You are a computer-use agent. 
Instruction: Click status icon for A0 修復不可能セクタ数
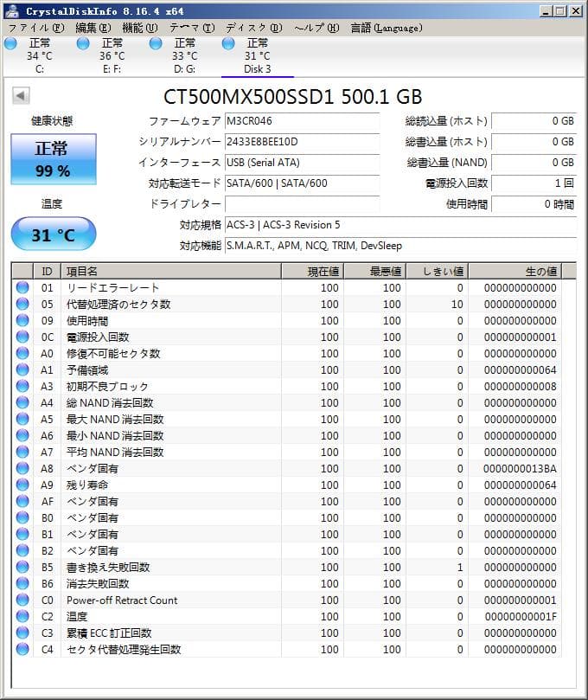tap(22, 353)
